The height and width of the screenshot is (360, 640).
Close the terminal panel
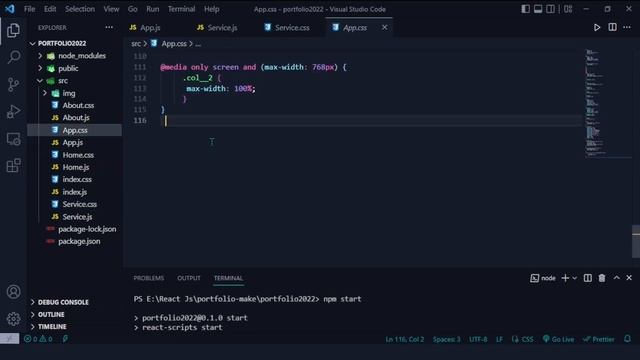coord(629,278)
